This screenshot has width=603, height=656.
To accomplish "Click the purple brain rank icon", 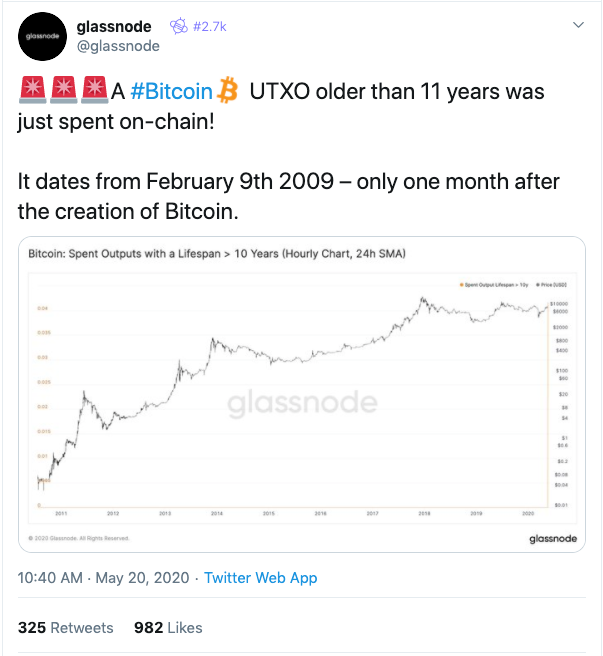I will click(179, 26).
